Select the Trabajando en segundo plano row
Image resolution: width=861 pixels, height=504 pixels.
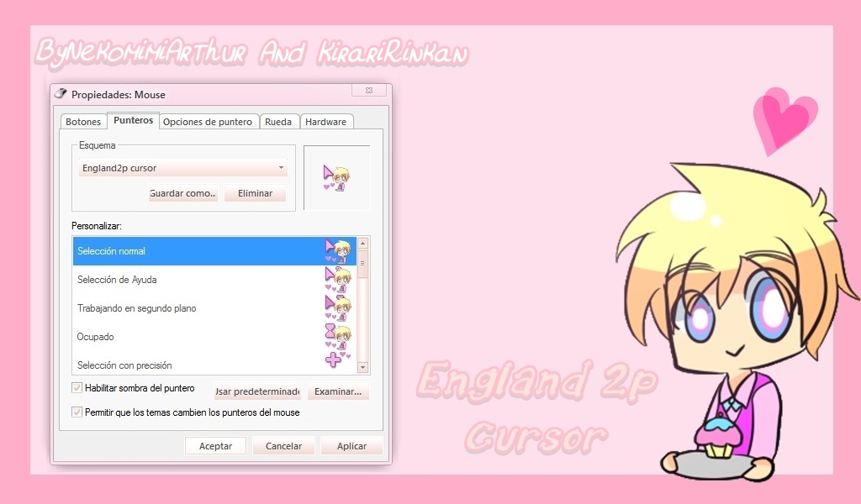coord(214,308)
